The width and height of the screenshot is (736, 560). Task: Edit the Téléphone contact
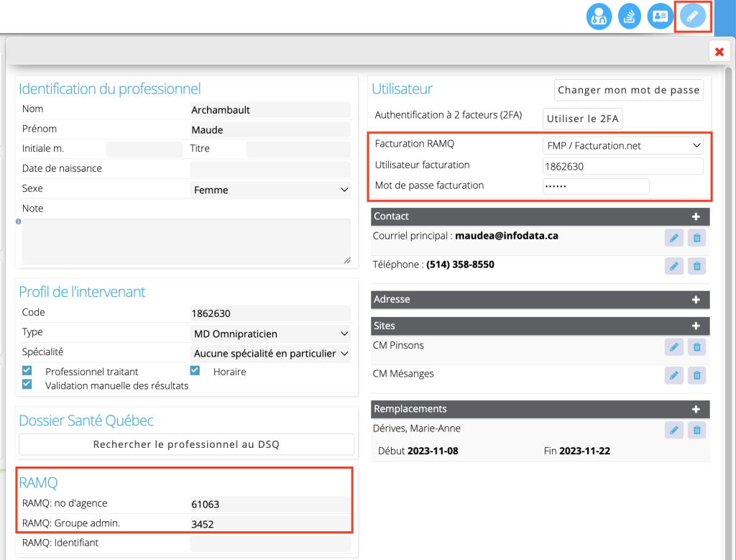coord(674,266)
